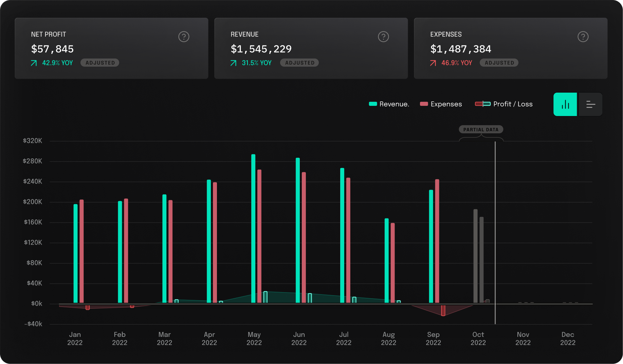The height and width of the screenshot is (364, 623).
Task: Click the Revenue teal legend swatch
Action: point(373,104)
